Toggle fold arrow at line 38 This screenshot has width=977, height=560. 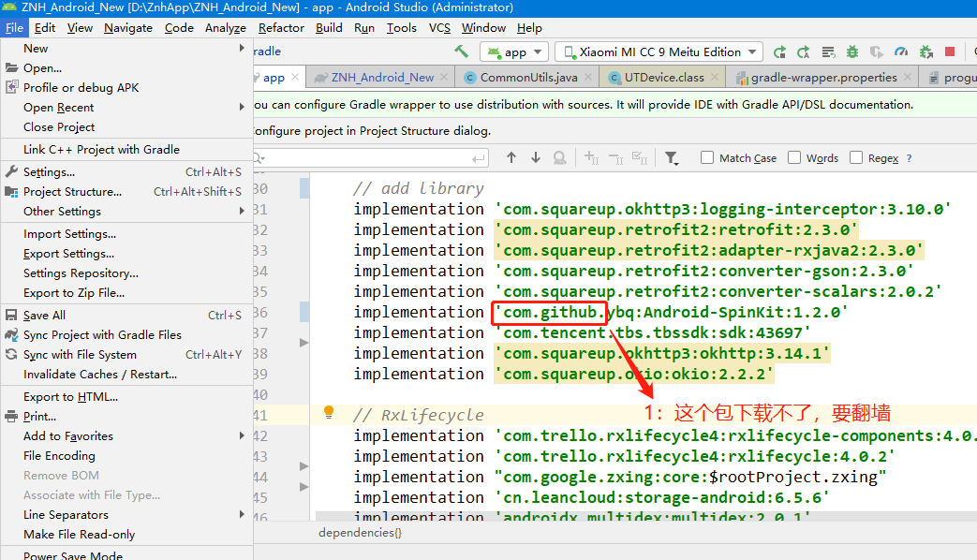click(303, 343)
